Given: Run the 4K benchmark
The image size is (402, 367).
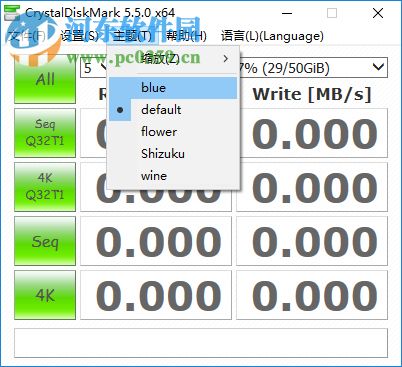Looking at the screenshot, I should [45, 295].
